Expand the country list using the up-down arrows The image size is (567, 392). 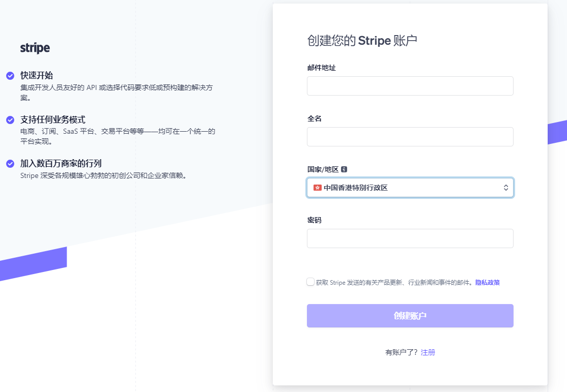tap(505, 188)
